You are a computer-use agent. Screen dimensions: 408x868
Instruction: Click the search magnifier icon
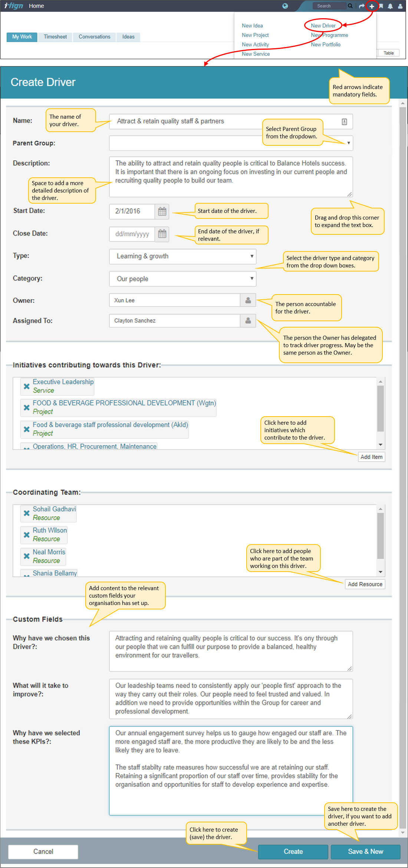350,6
